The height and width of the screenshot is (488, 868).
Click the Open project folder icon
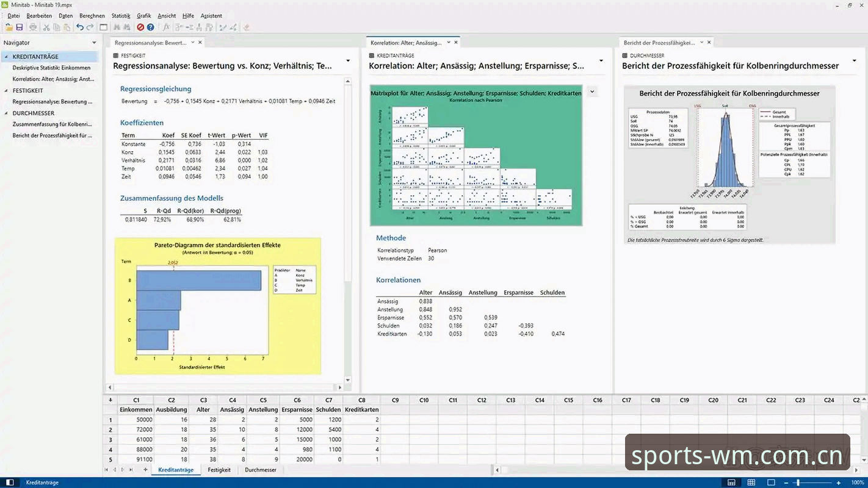pos(9,27)
